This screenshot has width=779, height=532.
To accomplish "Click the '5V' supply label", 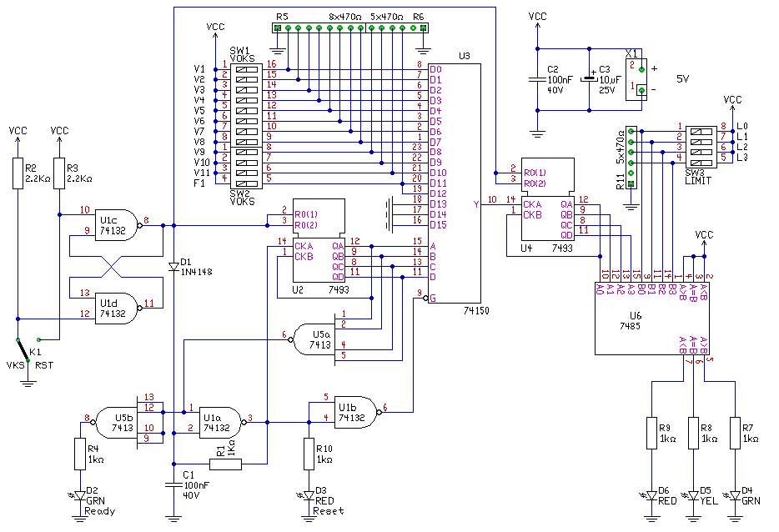I will click(683, 78).
